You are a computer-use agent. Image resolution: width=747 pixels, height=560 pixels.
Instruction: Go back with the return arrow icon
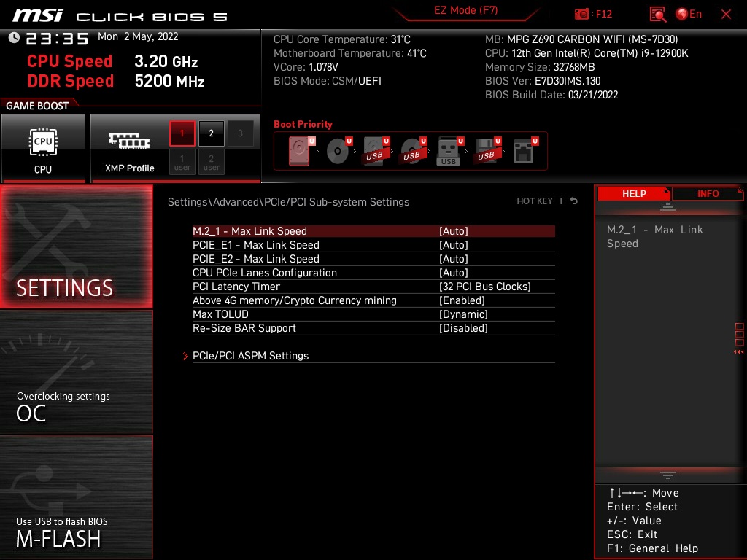point(574,201)
